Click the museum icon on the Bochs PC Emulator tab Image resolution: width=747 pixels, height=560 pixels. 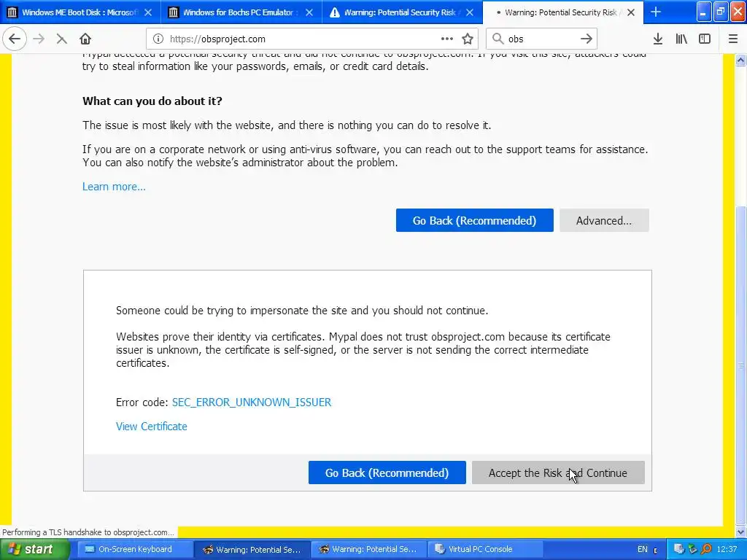(x=174, y=12)
